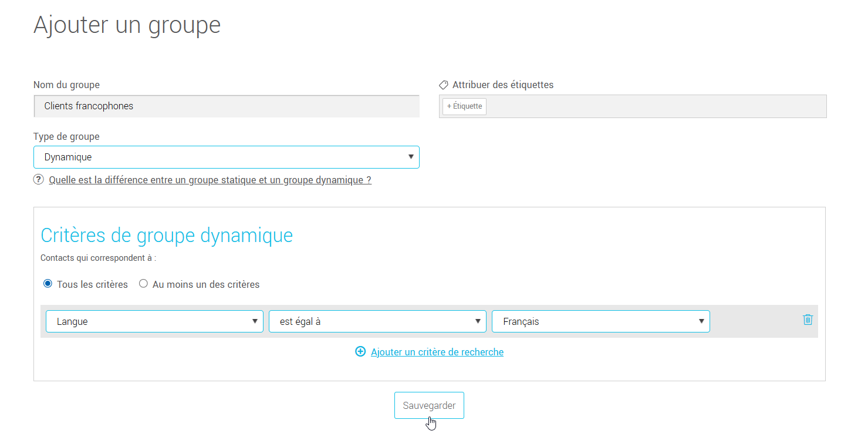Open the operator dropdown showing est égal à

coord(377,321)
